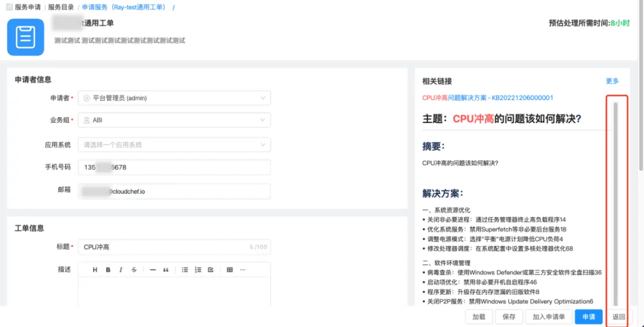Insert table in description editor

[x=230, y=270]
